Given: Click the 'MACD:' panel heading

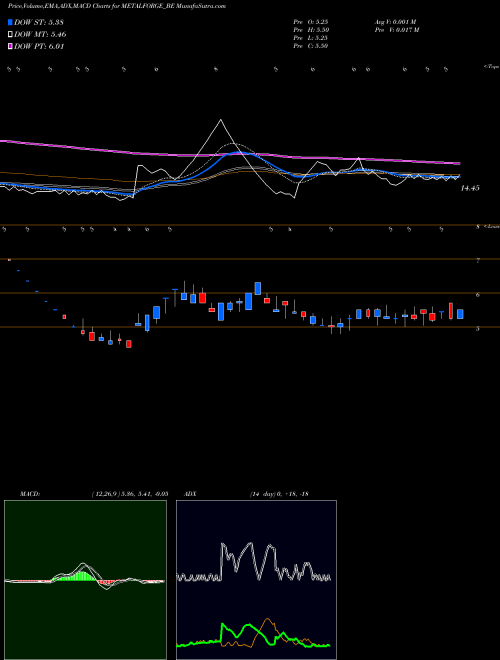Looking at the screenshot, I should pyautogui.click(x=30, y=494).
